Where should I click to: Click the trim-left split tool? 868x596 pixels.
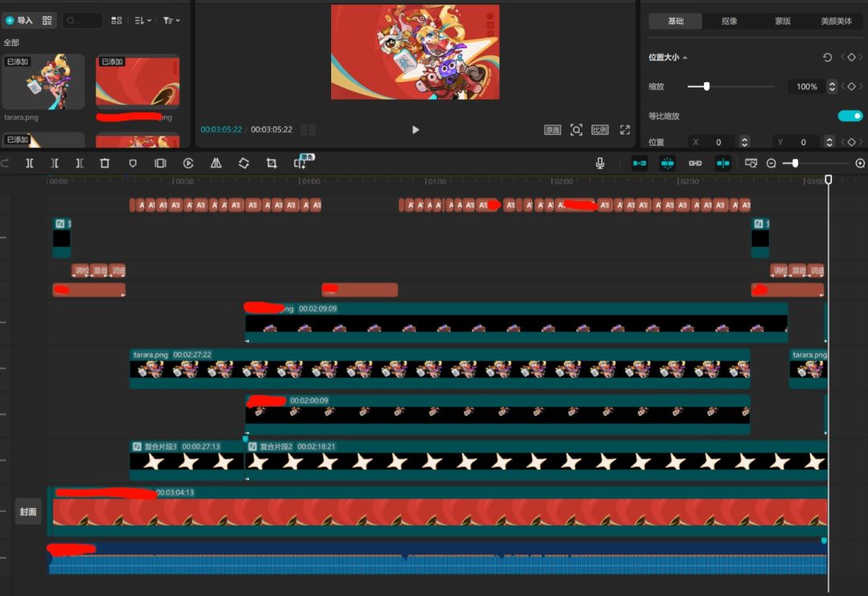point(55,163)
